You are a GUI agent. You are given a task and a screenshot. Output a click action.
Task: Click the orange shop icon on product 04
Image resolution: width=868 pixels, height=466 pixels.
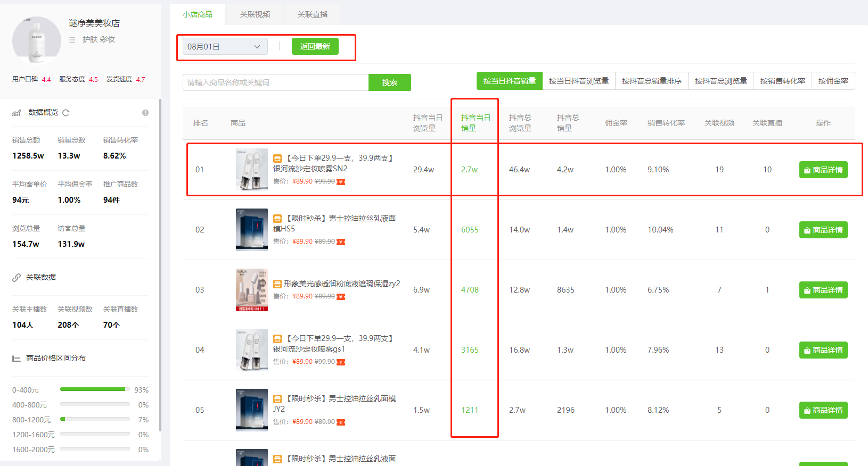coord(277,339)
